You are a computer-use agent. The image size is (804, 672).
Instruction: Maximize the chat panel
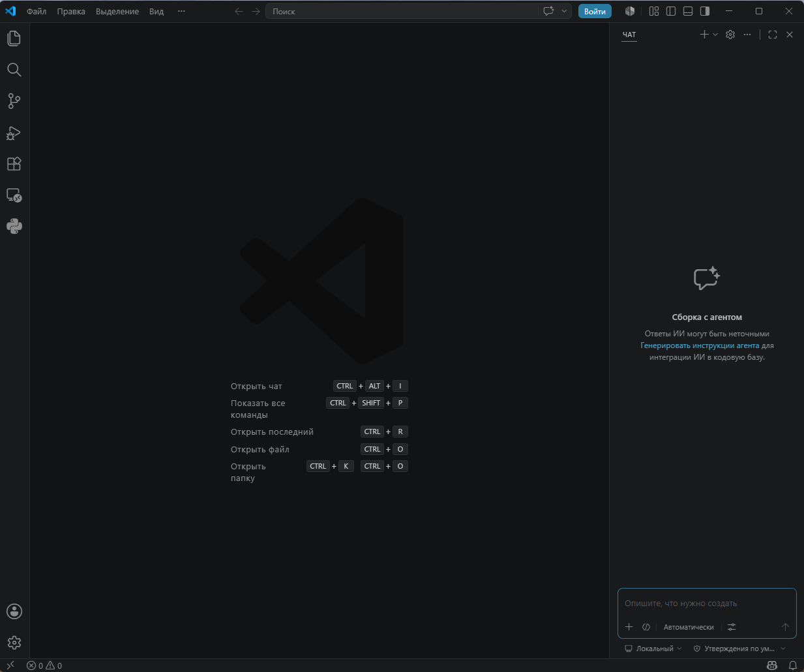click(773, 35)
